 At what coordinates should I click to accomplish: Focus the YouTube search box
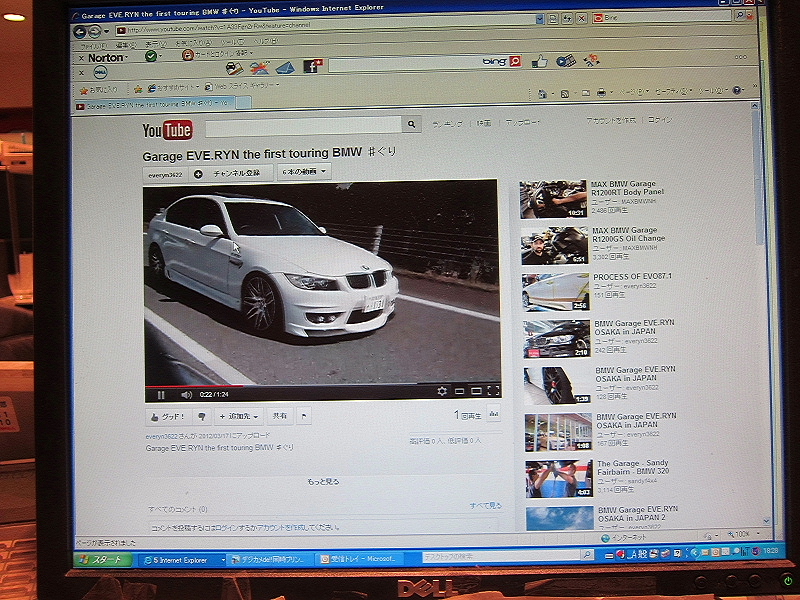pyautogui.click(x=304, y=126)
